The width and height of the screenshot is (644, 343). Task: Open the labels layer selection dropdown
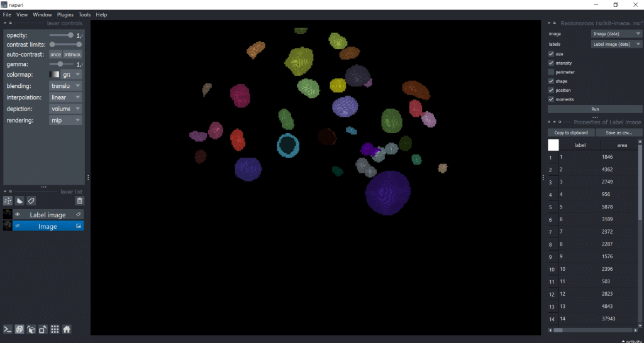616,45
